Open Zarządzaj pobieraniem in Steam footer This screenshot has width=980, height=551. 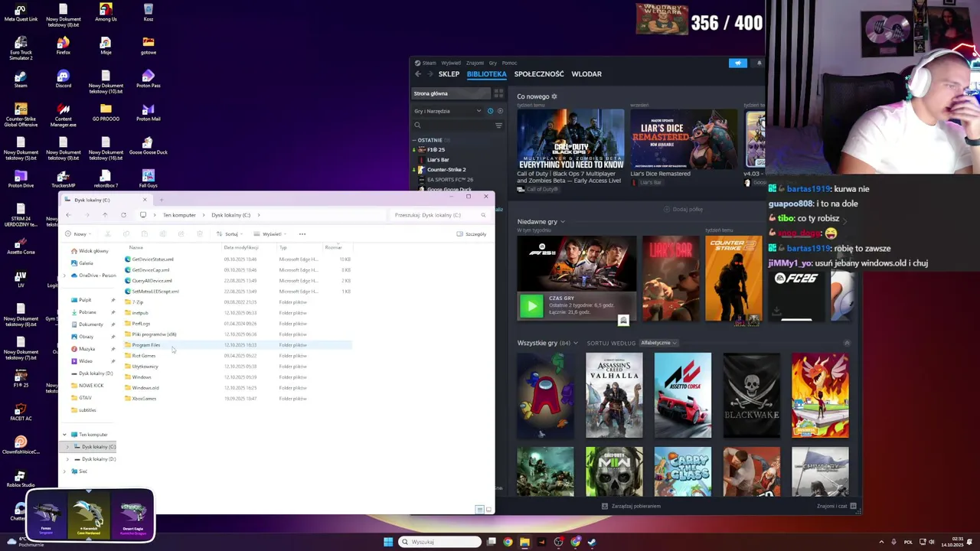click(x=631, y=506)
